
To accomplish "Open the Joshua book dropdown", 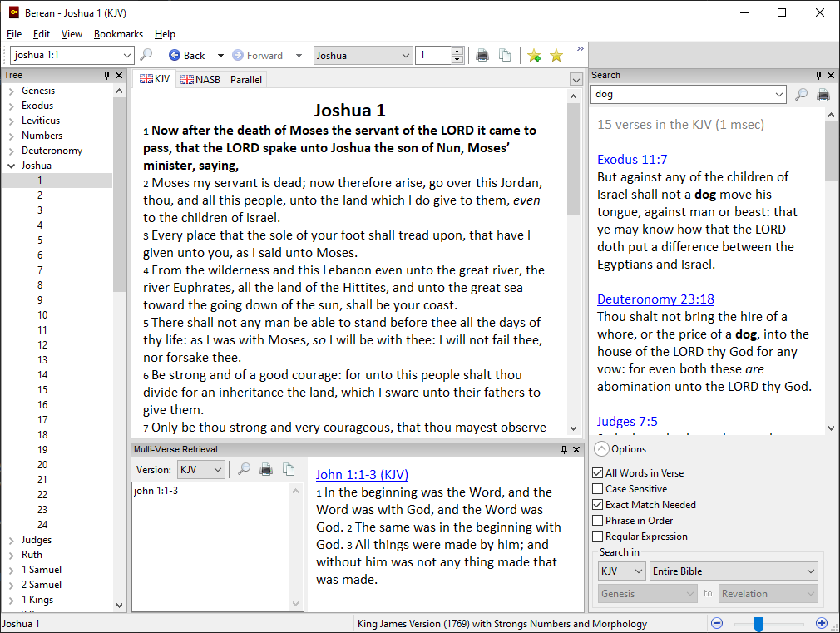I will click(x=363, y=55).
